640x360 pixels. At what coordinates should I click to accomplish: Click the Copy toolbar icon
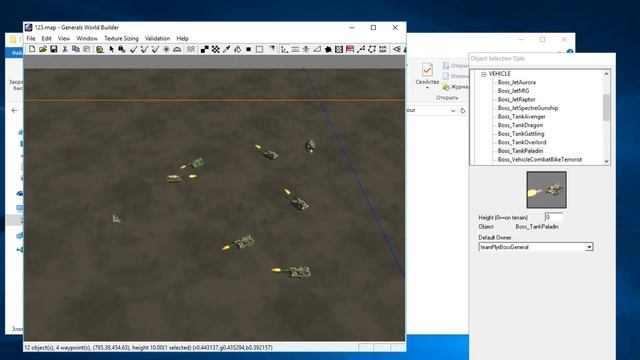(x=76, y=49)
